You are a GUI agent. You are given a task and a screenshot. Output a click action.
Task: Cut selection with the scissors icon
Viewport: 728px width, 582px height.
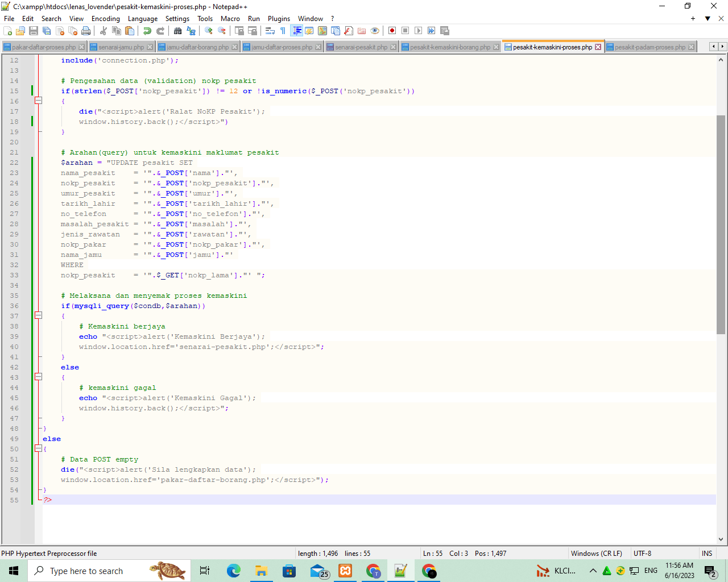pos(104,31)
